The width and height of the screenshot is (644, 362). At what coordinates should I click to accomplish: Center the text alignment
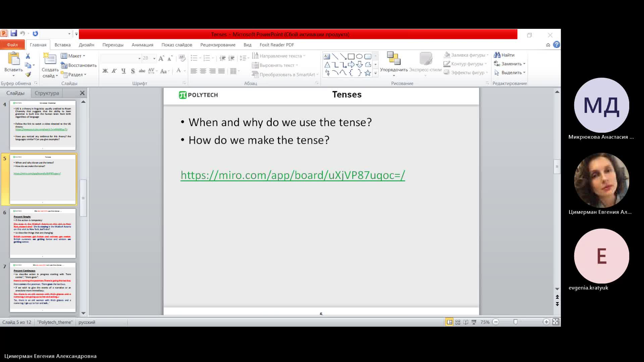click(203, 71)
